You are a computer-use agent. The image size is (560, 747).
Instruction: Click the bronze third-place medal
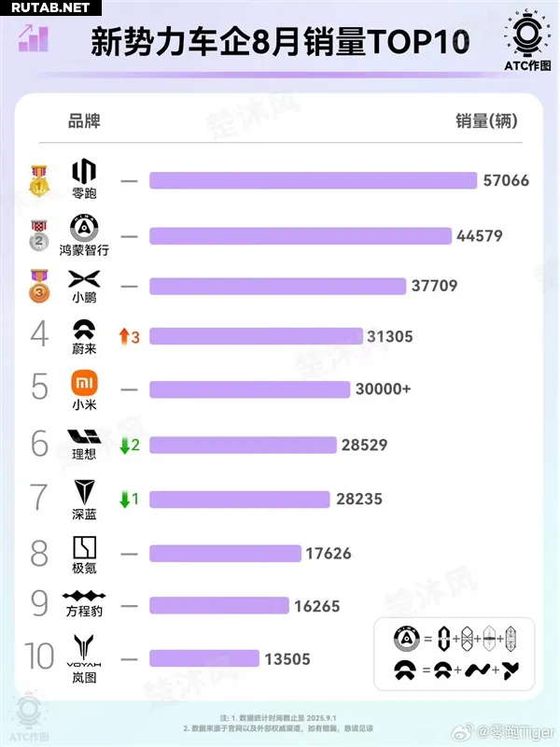[39, 286]
